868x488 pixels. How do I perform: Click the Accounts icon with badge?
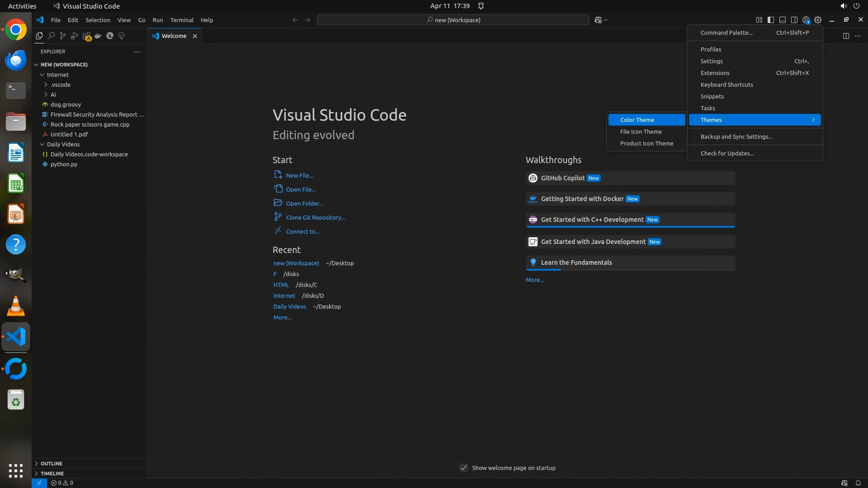click(x=806, y=20)
